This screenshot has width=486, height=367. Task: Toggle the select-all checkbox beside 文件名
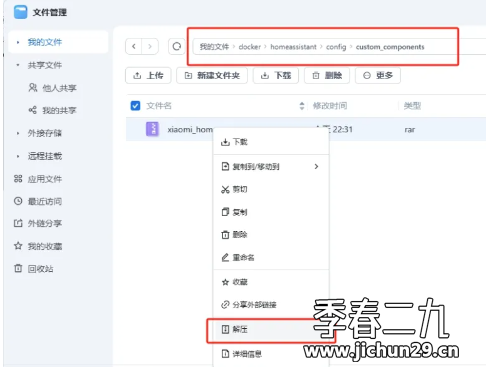[x=135, y=106]
